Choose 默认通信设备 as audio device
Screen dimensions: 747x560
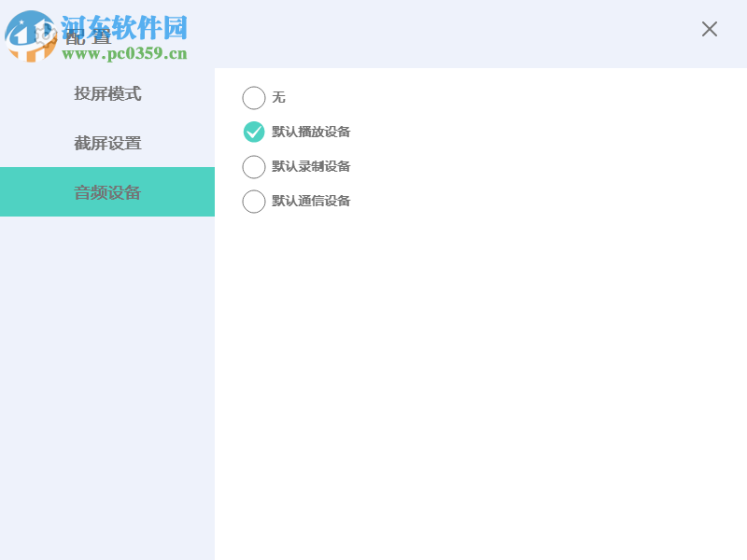point(253,202)
